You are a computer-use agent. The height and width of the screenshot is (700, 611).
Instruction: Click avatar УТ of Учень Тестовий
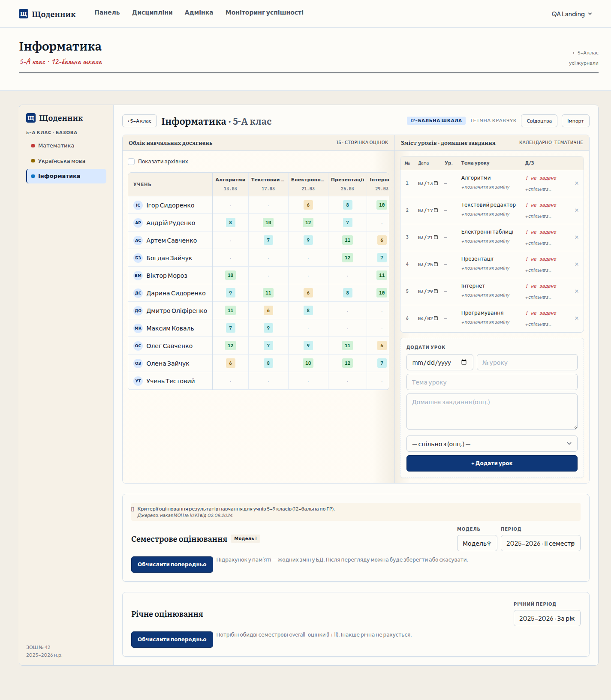[138, 381]
